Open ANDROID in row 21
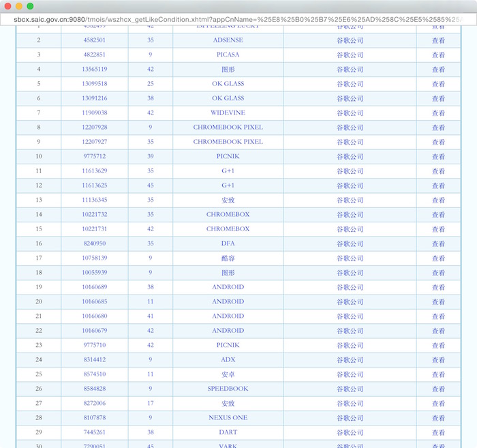This screenshot has height=448, width=477. [x=228, y=316]
